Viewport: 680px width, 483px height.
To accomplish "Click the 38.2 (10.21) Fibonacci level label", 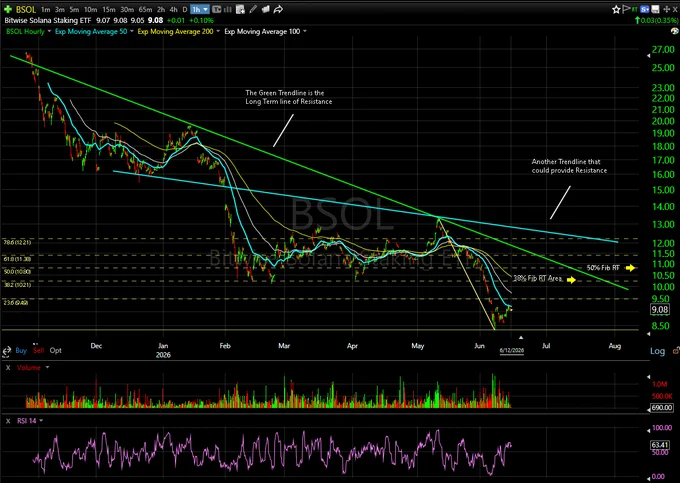I will (x=17, y=285).
